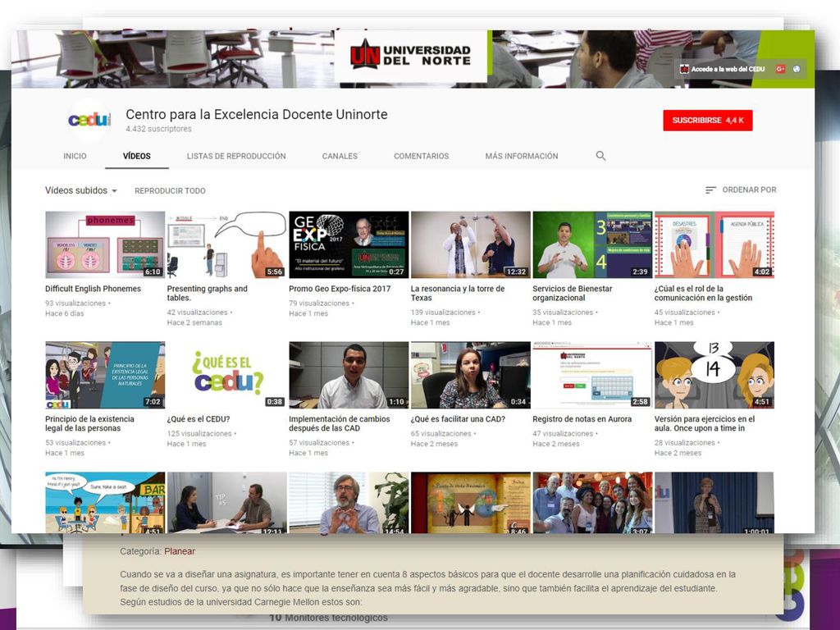Click the red Suscribirse button

pos(708,121)
